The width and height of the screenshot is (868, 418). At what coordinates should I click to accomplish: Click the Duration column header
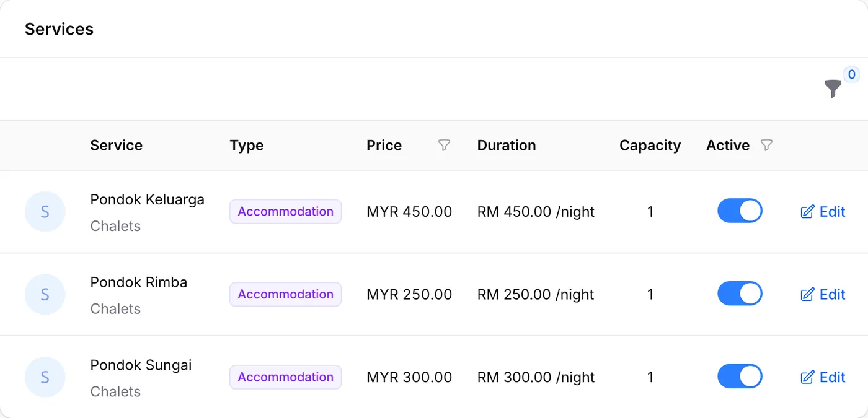tap(507, 146)
